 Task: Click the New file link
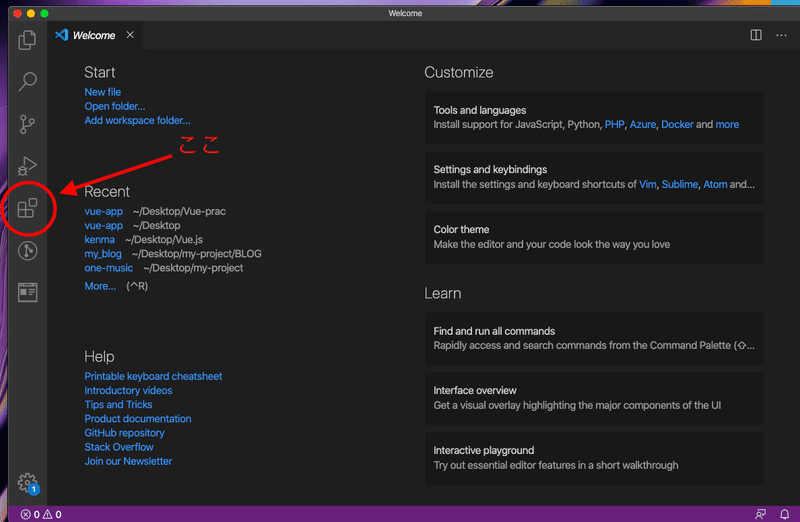tap(103, 92)
